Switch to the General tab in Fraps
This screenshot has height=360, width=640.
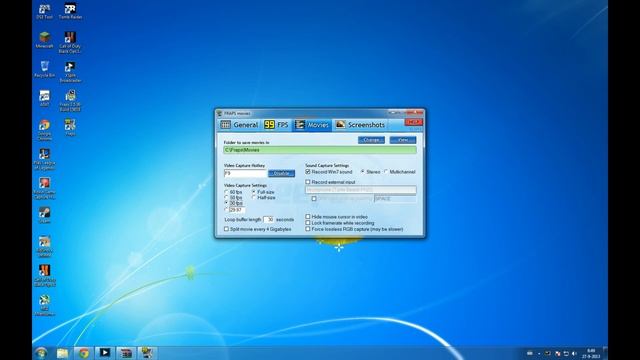pos(239,125)
